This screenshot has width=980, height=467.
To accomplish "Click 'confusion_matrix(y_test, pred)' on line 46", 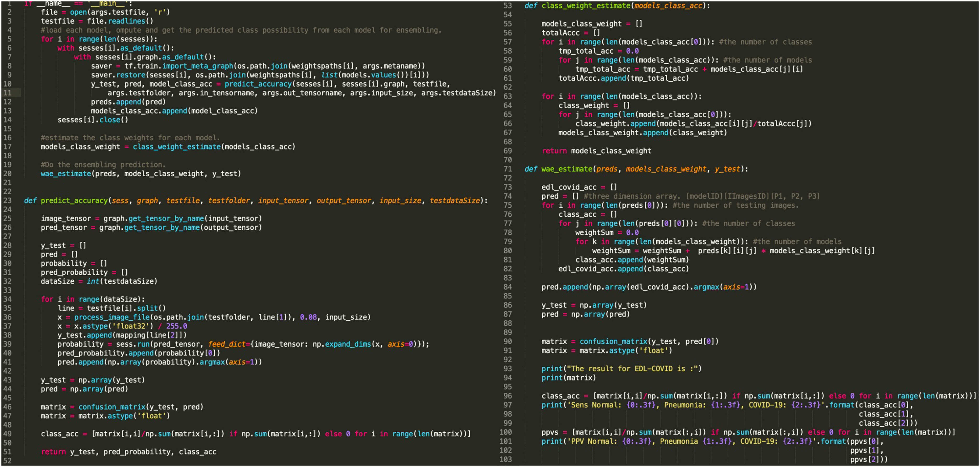I will tap(141, 407).
